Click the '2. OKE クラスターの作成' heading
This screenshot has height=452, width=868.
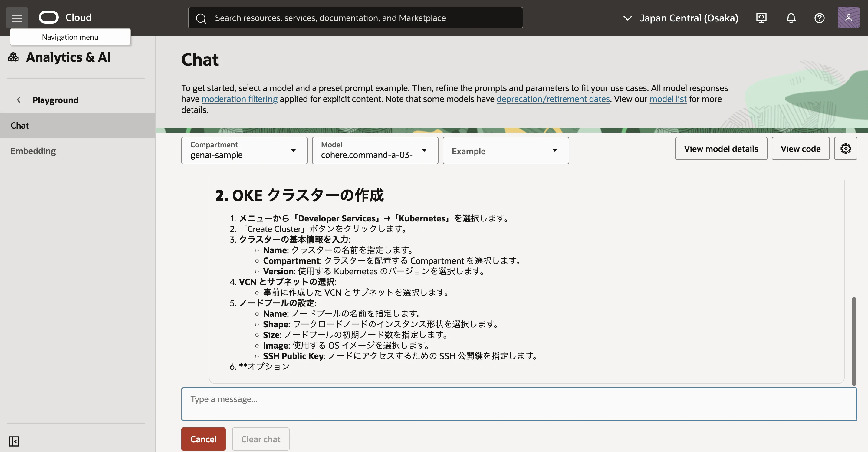(299, 195)
